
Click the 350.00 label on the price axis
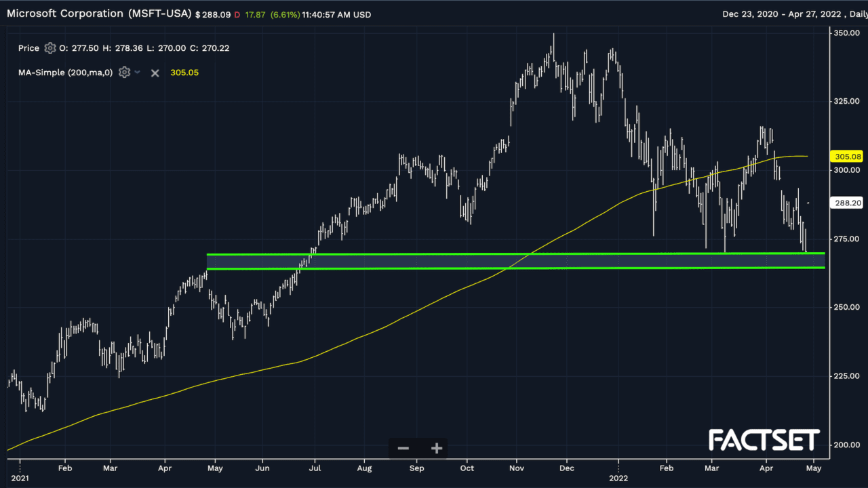point(848,33)
